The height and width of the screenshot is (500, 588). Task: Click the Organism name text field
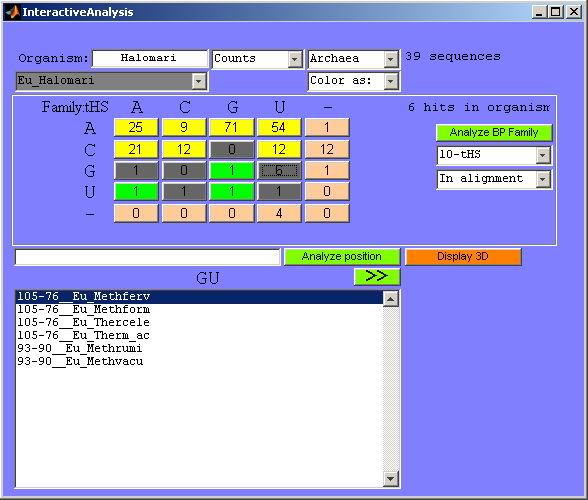coord(150,59)
